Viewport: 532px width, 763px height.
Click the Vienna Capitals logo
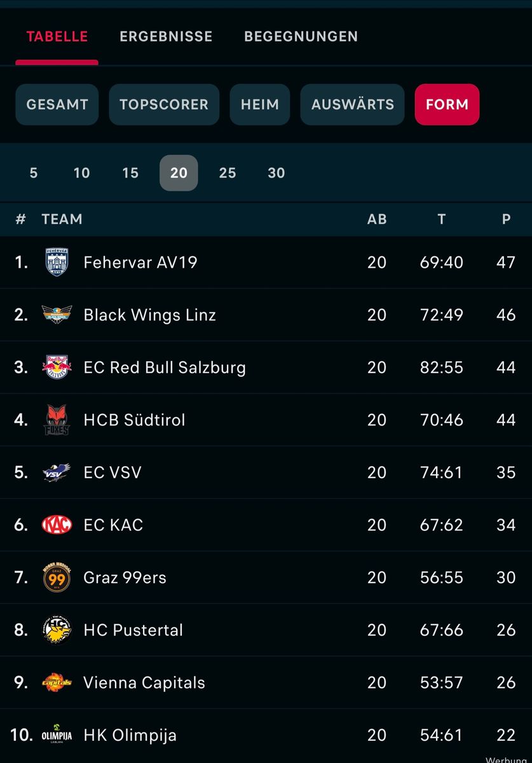click(x=57, y=682)
